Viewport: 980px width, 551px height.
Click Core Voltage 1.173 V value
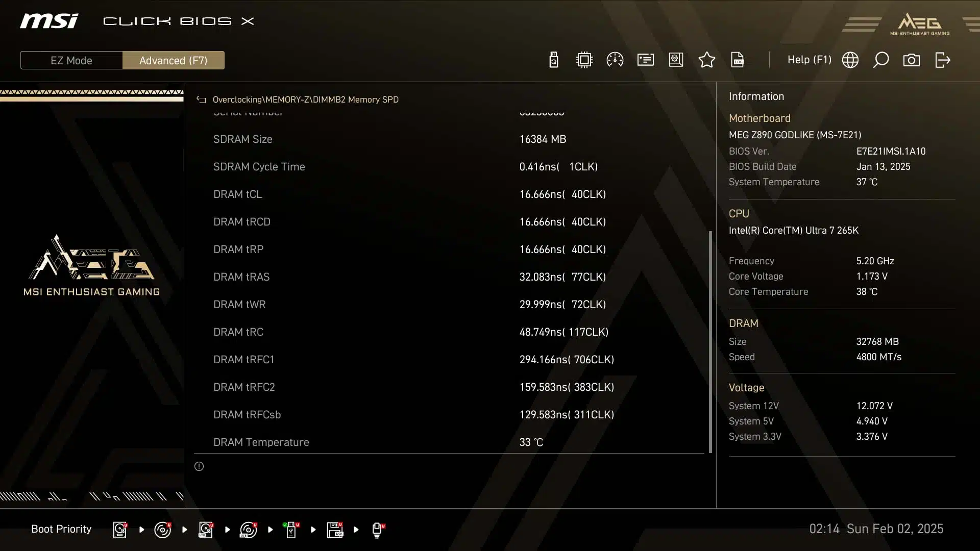tap(872, 277)
